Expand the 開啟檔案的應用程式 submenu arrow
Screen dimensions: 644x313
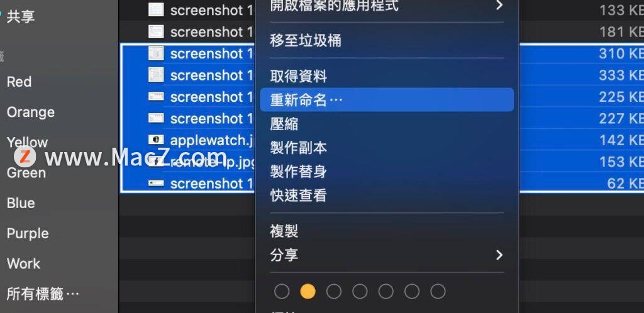click(x=499, y=5)
